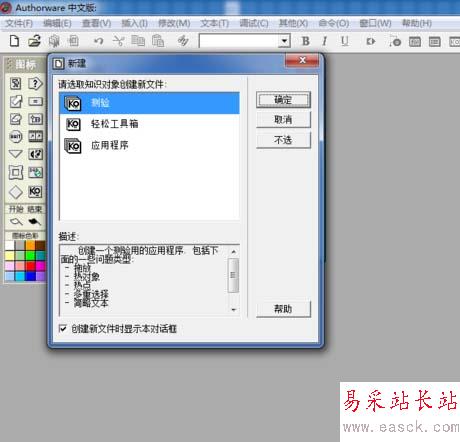The width and height of the screenshot is (460, 442).
Task: Select the highlighted first knowledge object entry
Action: 149,103
